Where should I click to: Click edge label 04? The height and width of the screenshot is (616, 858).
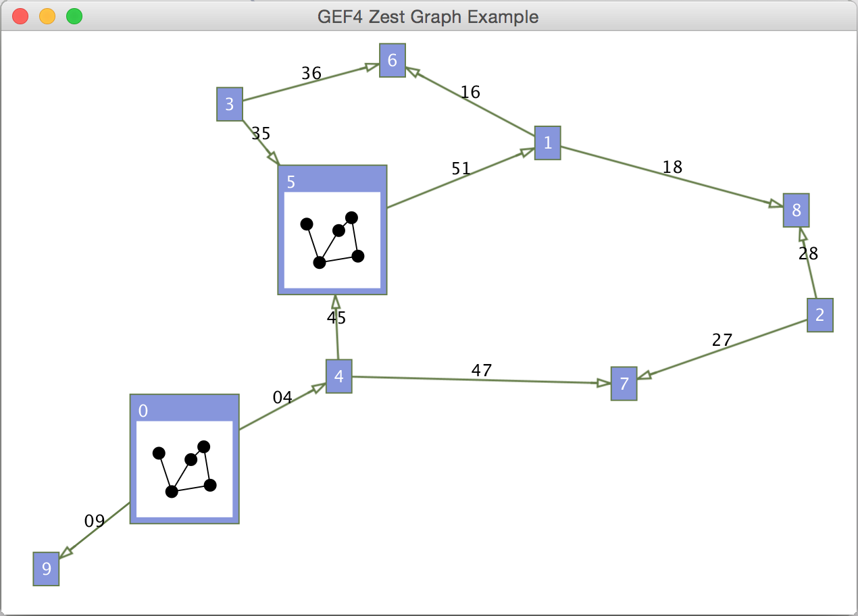point(282,398)
